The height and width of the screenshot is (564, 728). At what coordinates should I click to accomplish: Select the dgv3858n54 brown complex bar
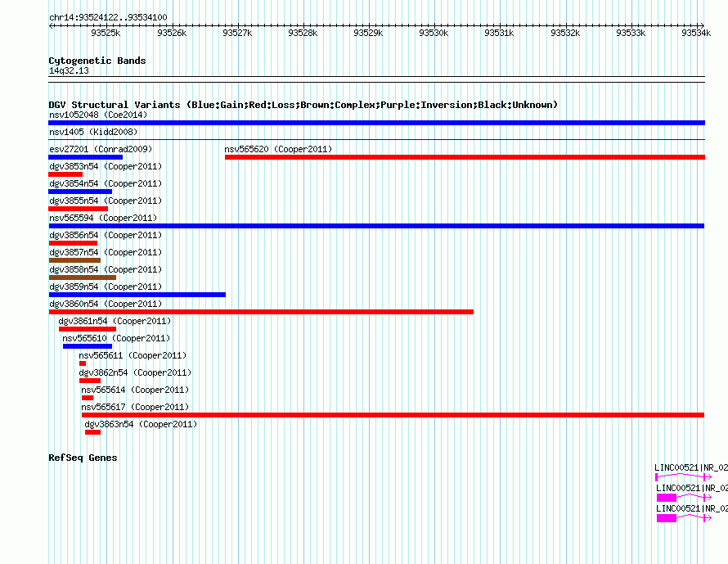pyautogui.click(x=83, y=277)
